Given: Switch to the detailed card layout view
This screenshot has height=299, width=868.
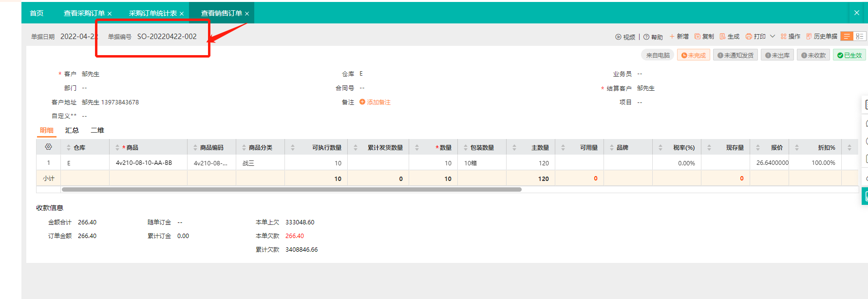Looking at the screenshot, I should (x=860, y=37).
